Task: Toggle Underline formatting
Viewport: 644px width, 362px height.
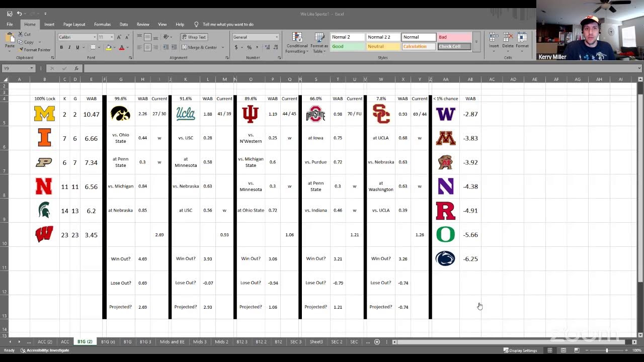Action: coord(77,47)
